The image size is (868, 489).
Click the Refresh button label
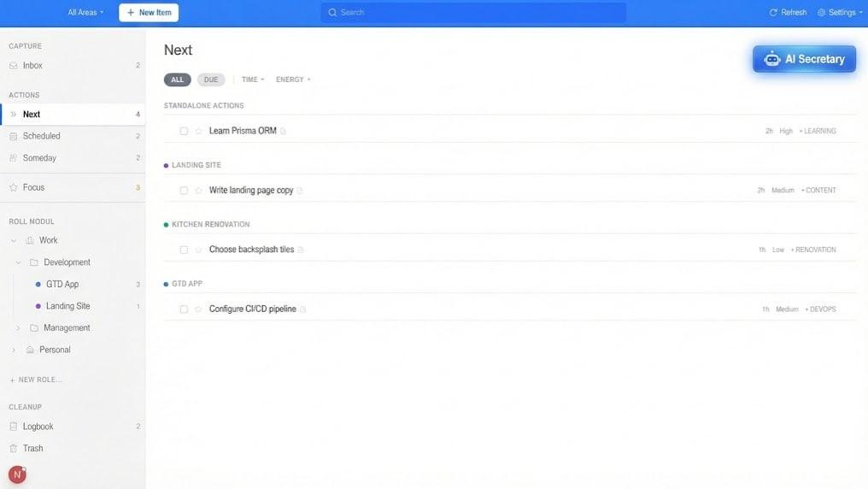pyautogui.click(x=794, y=12)
